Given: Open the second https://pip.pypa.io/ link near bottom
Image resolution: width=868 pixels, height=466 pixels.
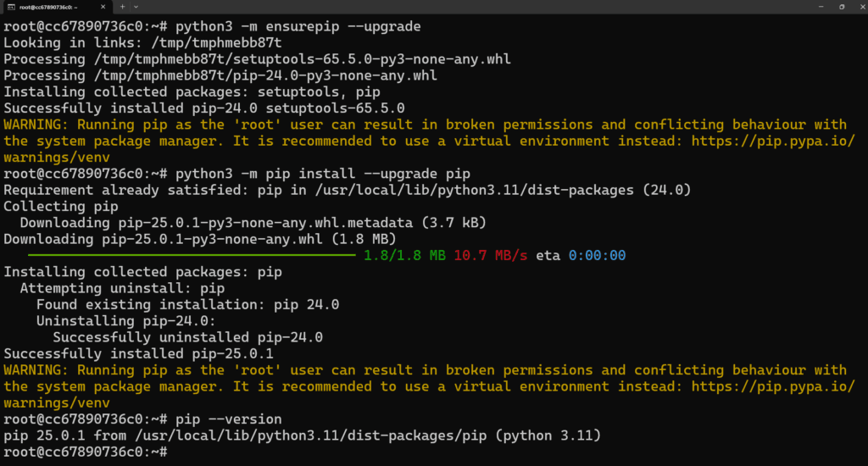Looking at the screenshot, I should pyautogui.click(x=773, y=387).
